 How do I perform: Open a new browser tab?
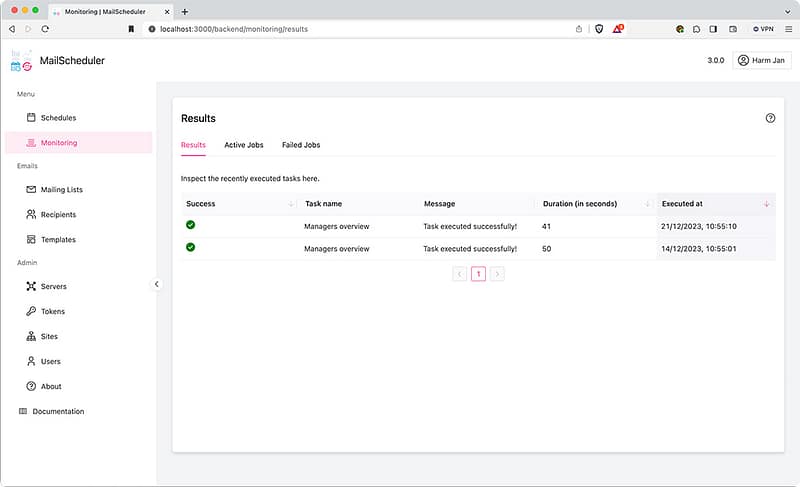coord(184,10)
